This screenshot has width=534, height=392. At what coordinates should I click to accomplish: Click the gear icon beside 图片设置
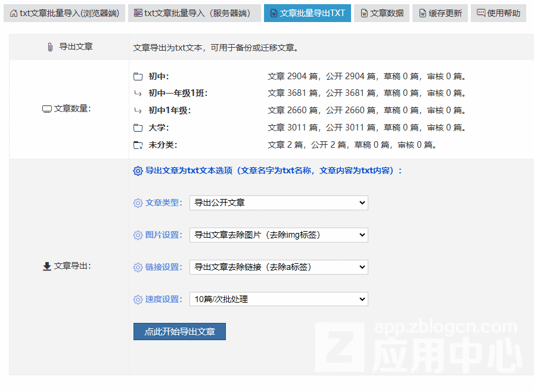138,235
